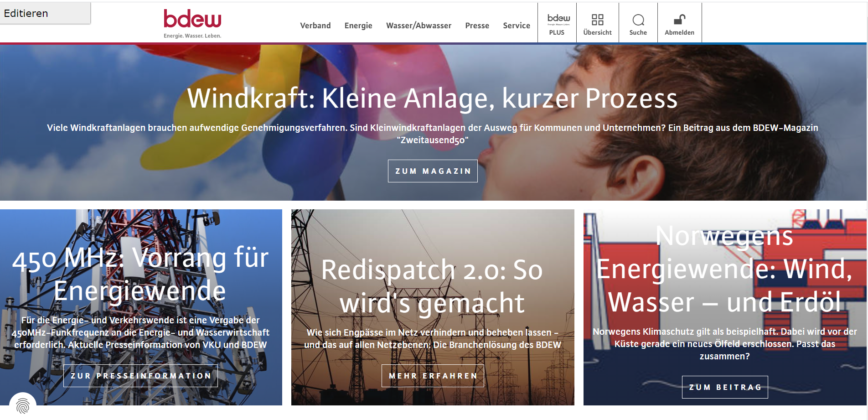
Task: Click the Suche magnifier icon
Action: (638, 20)
